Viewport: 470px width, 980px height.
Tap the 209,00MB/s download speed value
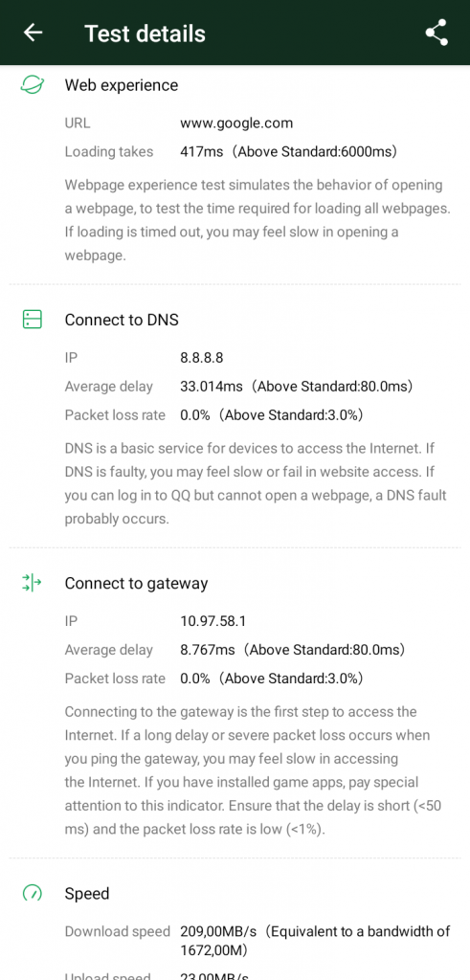219,931
